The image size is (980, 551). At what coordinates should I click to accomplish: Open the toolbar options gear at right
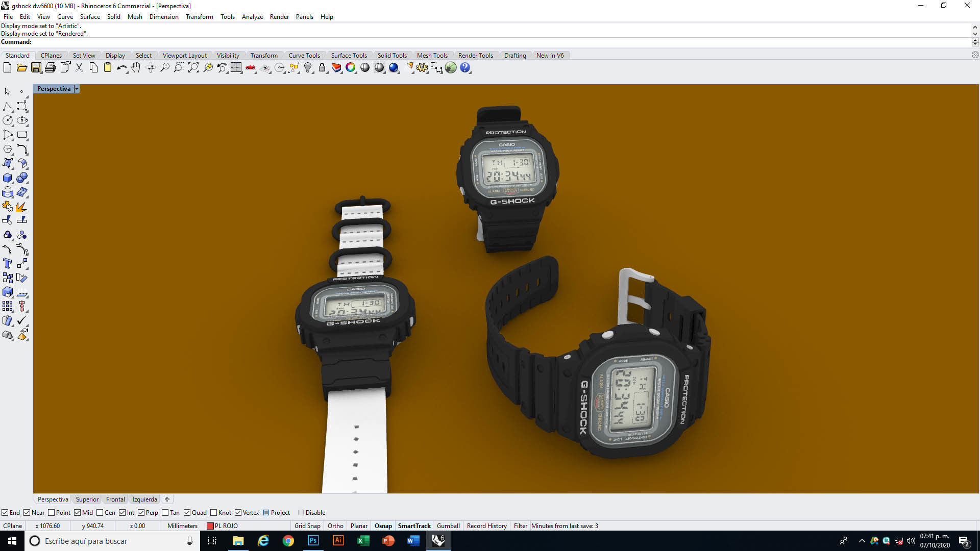tap(975, 55)
